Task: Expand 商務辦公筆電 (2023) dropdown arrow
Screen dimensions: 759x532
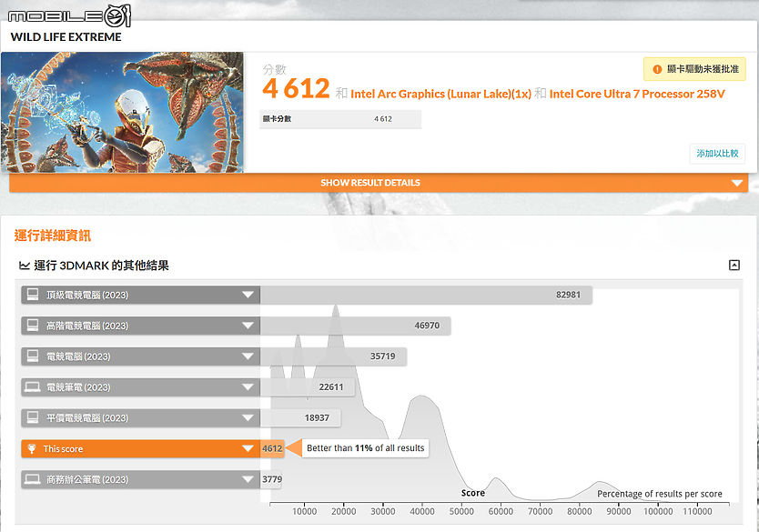Action: click(x=248, y=479)
